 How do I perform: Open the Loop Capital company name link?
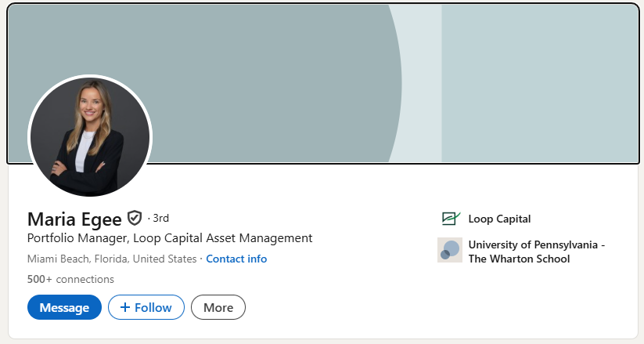[x=499, y=219]
